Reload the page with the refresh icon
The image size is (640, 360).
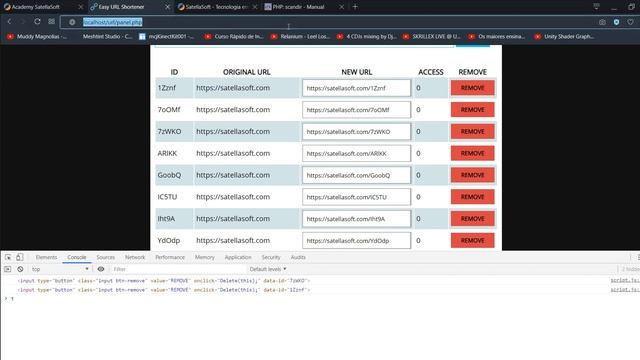pyautogui.click(x=37, y=22)
